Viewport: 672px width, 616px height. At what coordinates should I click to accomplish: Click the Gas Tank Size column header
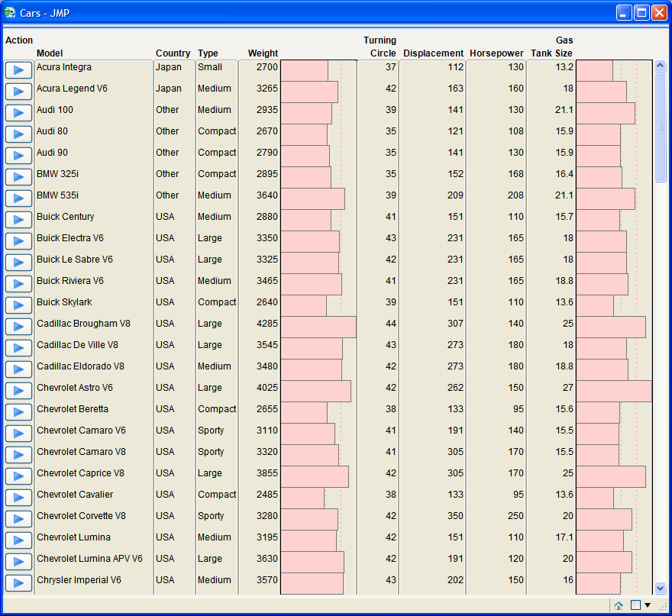point(551,47)
